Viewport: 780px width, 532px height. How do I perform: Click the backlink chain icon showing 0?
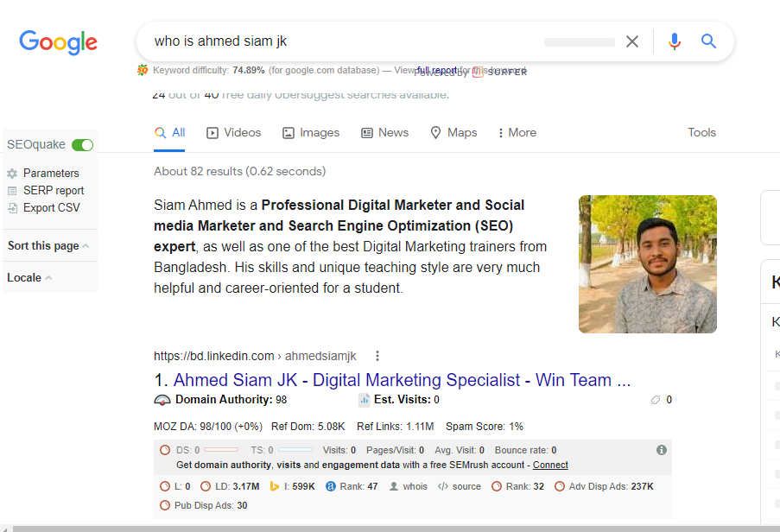(656, 400)
